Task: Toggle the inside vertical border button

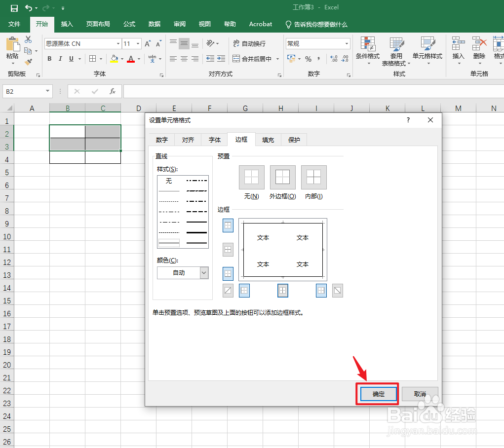Action: point(282,291)
